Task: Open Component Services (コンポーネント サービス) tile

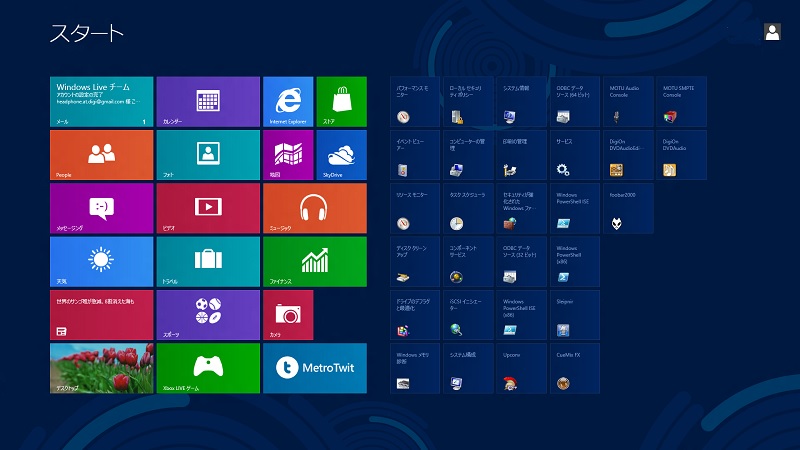Action: (468, 262)
